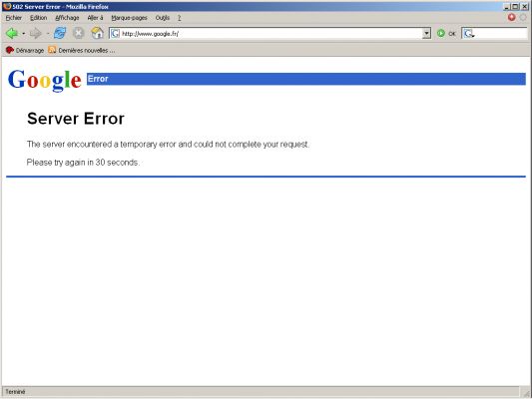The image size is (532, 399).
Task: Open the Marque-pages menu
Action: 130,18
